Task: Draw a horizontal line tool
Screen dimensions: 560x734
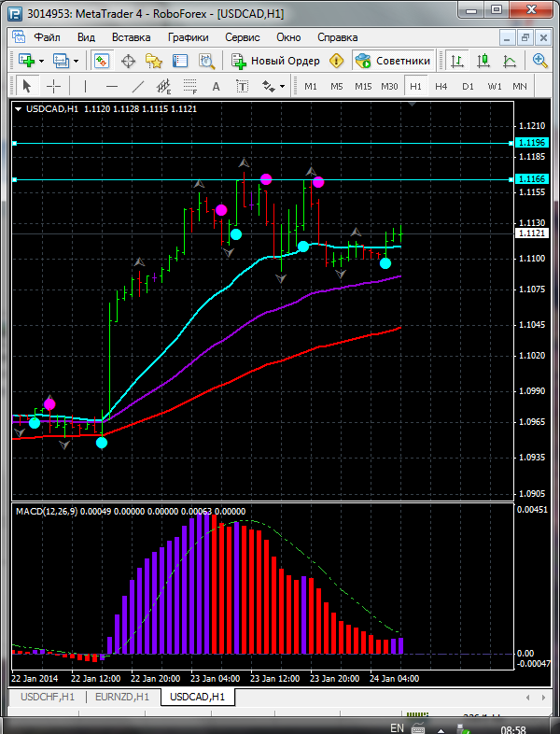Action: [x=112, y=86]
